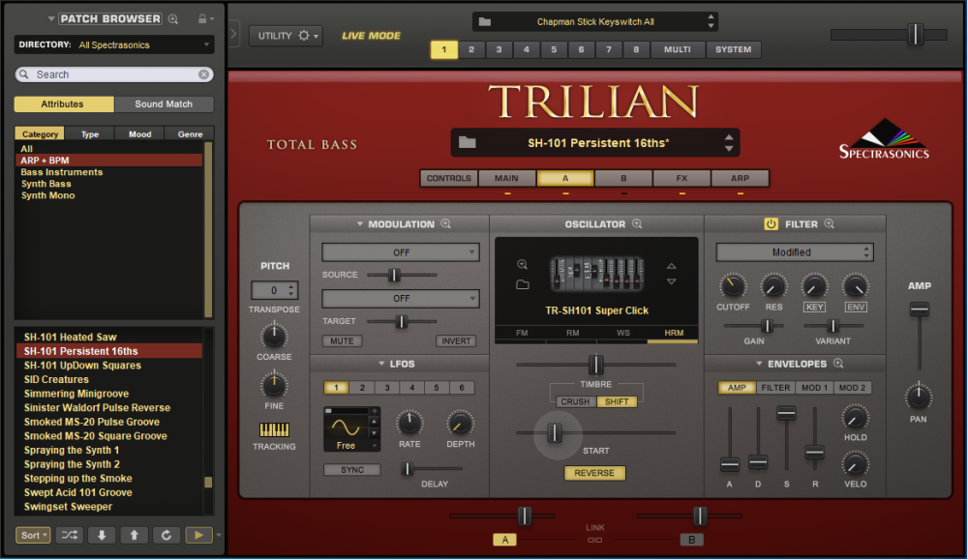The image size is (968, 560).
Task: Select Swept Acid 101 Groove patch
Action: coord(77,492)
